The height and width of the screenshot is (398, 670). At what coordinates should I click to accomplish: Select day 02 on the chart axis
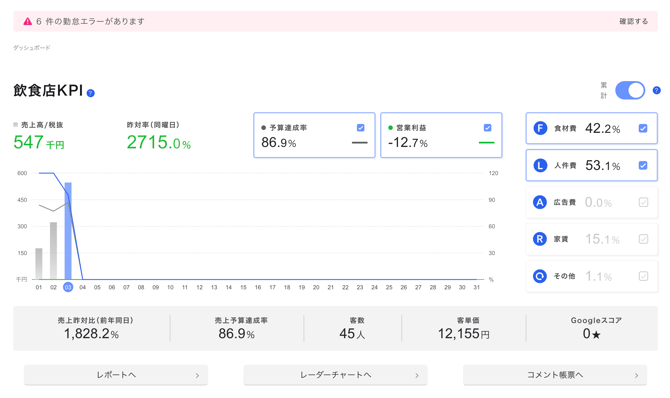[53, 287]
